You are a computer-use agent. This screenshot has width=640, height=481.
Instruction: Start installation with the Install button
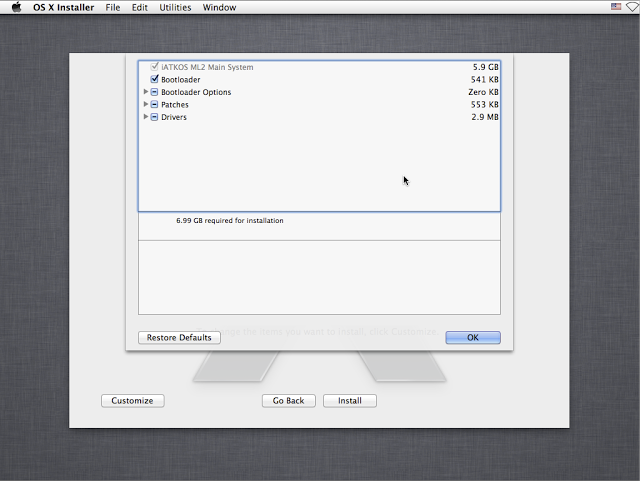click(350, 401)
